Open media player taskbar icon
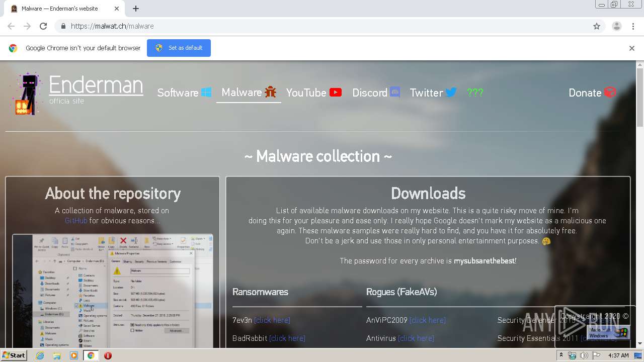Viewport: 644px width, 362px height. click(74, 355)
